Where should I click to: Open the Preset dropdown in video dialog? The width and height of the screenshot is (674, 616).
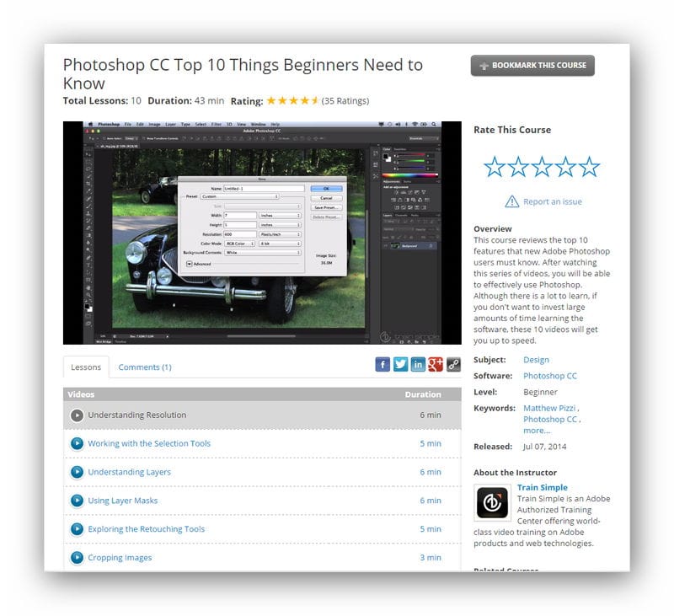tap(239, 196)
